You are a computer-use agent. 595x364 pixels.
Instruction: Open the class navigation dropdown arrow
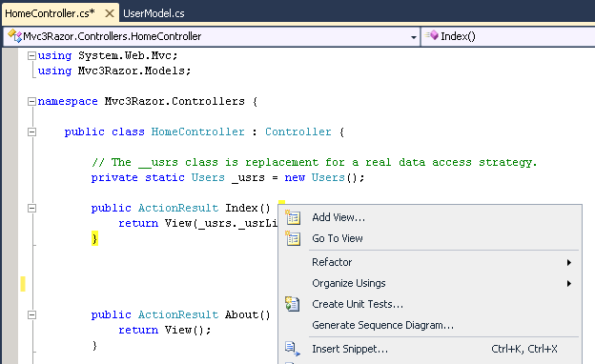(413, 37)
